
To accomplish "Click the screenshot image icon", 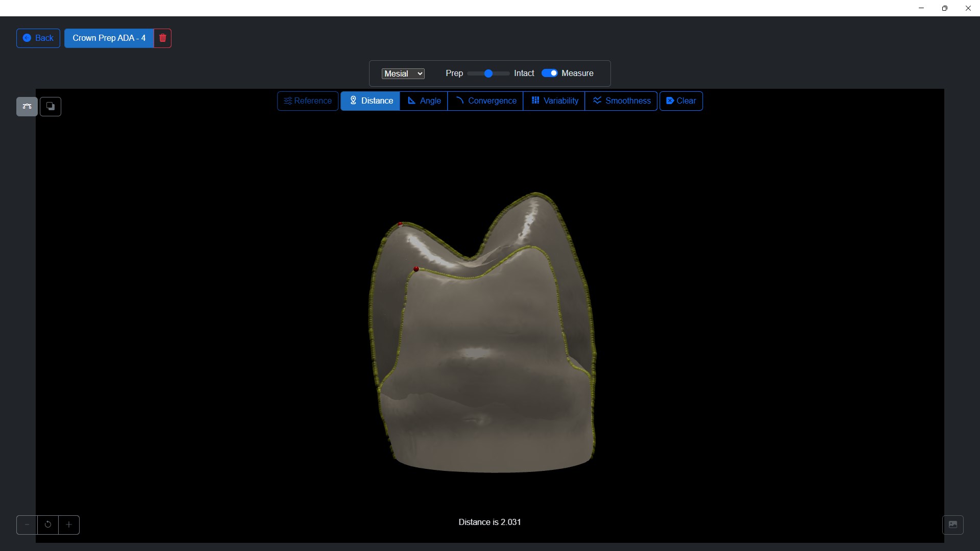I will pyautogui.click(x=952, y=524).
